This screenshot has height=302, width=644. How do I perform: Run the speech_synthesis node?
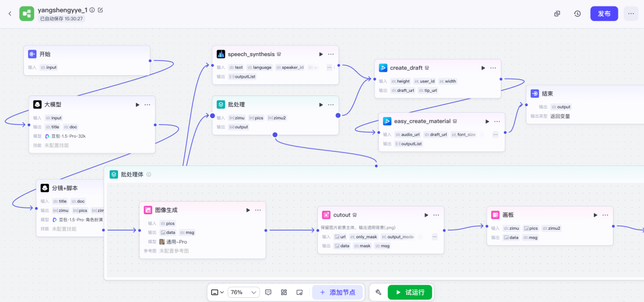pos(321,54)
